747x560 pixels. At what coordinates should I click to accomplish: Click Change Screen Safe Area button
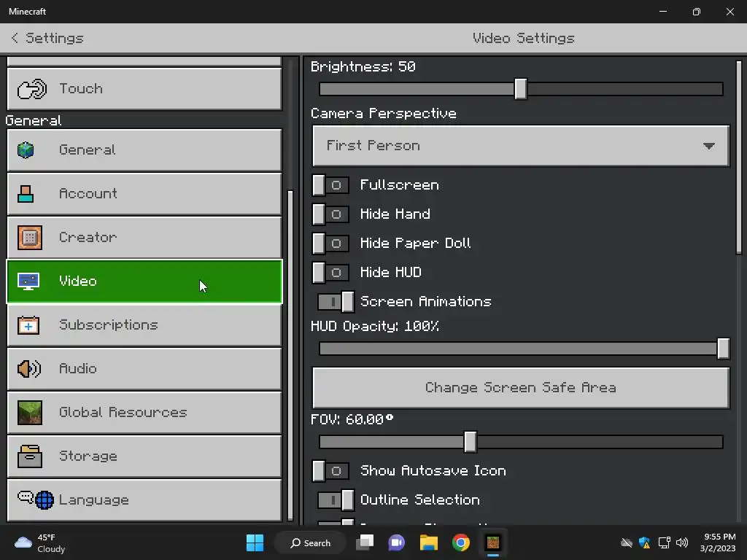(x=521, y=388)
